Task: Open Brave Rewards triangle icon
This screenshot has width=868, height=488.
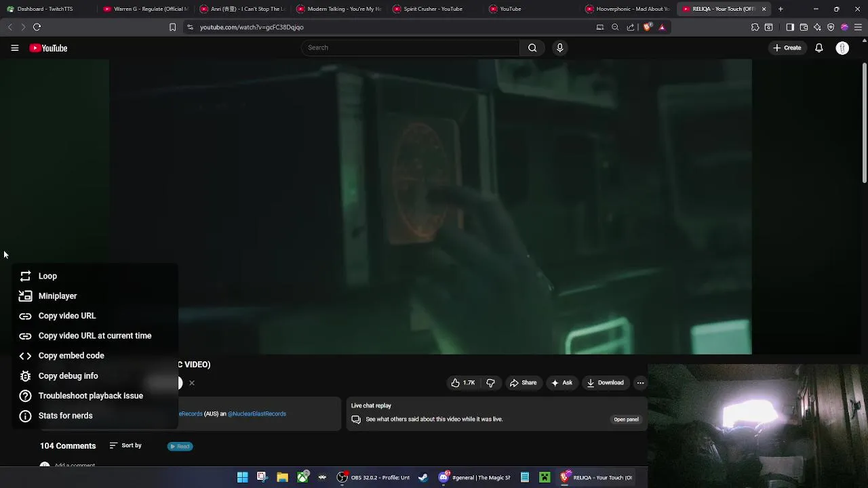Action: pos(662,27)
